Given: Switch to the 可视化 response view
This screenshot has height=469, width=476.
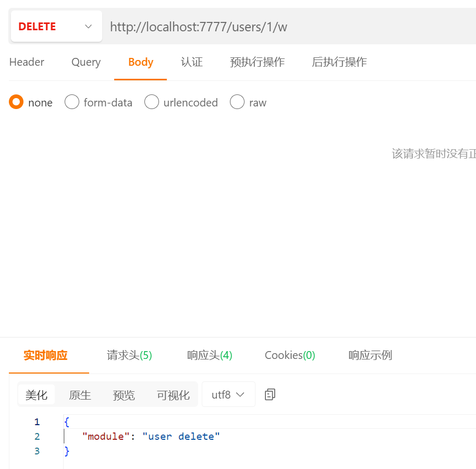Looking at the screenshot, I should (x=173, y=395).
